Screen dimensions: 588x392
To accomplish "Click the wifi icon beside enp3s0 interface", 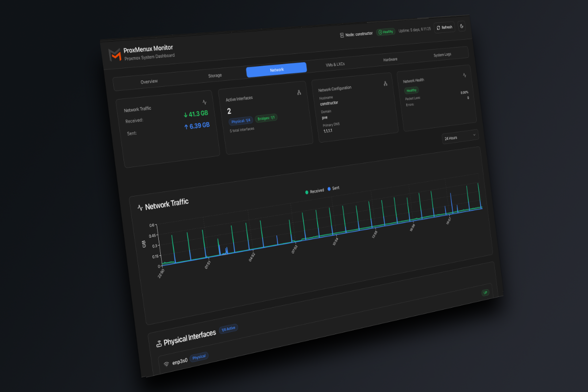I will point(166,363).
